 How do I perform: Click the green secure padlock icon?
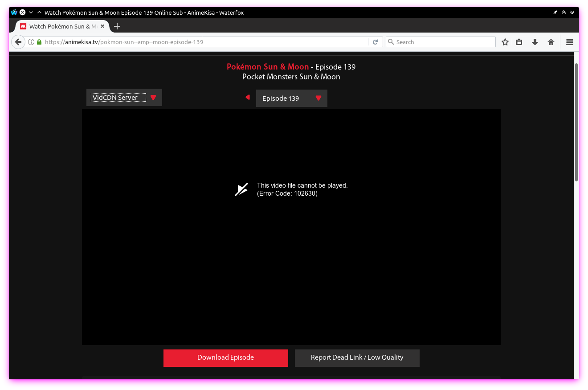click(39, 42)
